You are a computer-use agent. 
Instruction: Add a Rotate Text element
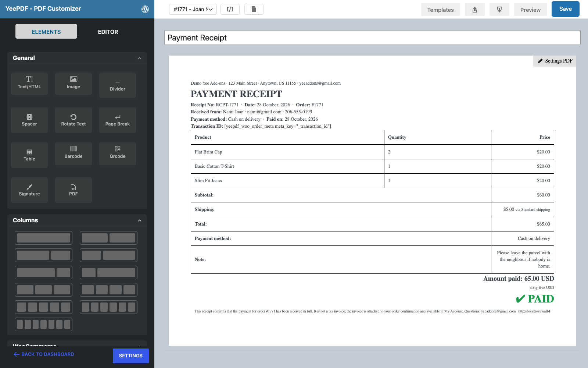[x=73, y=120]
